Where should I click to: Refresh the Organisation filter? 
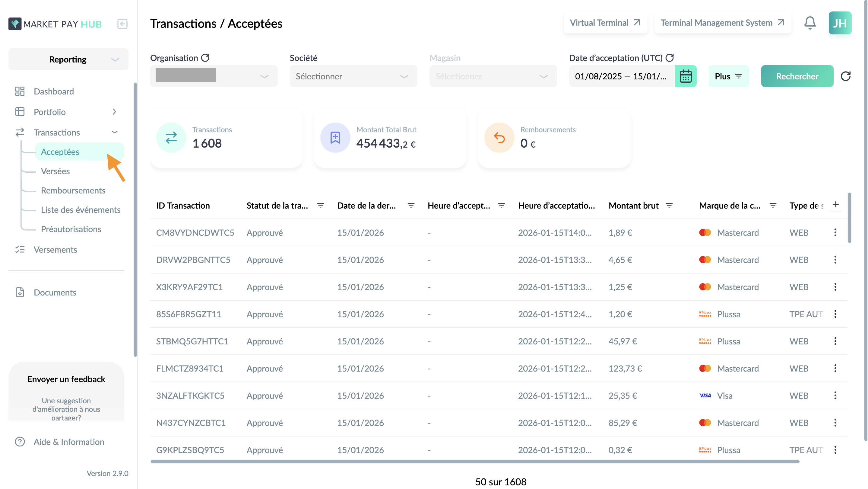click(x=205, y=58)
